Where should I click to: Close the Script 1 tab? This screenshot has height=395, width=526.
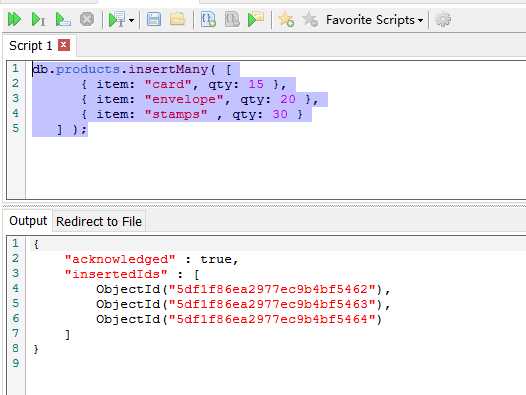[64, 45]
